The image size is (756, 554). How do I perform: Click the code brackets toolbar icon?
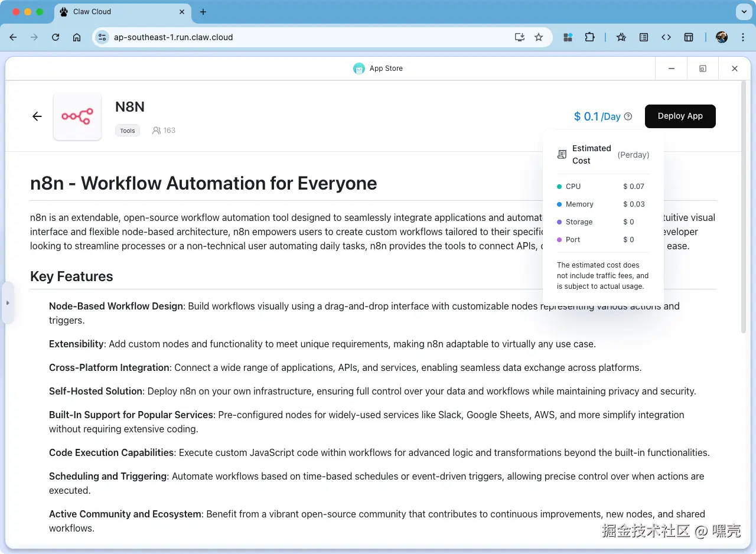pos(666,37)
